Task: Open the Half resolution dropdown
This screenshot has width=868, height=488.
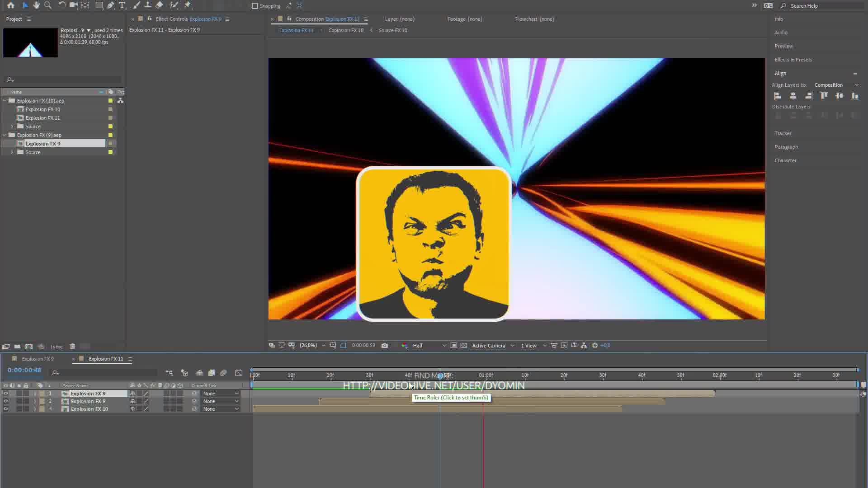Action: 429,345
